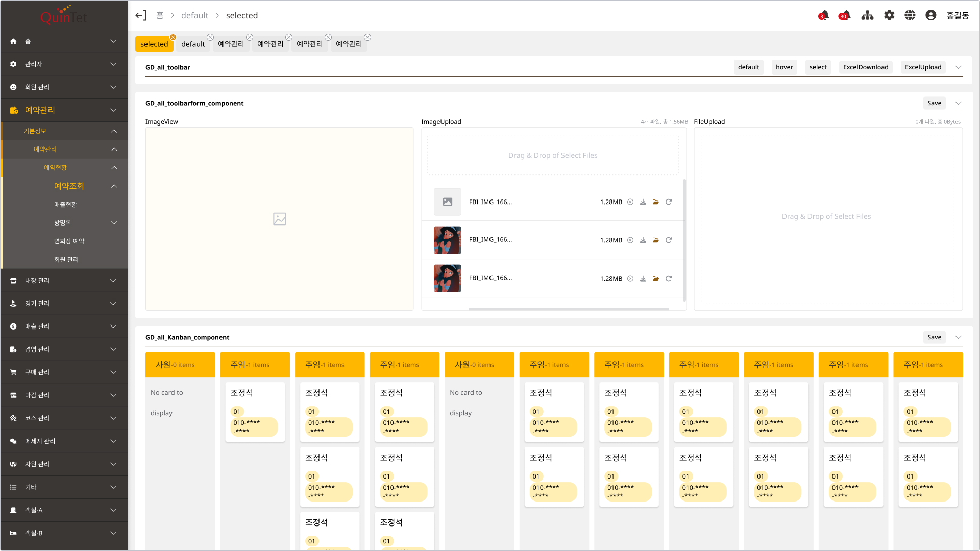This screenshot has height=551, width=980.
Task: Open the settings gear in header
Action: coord(889,15)
